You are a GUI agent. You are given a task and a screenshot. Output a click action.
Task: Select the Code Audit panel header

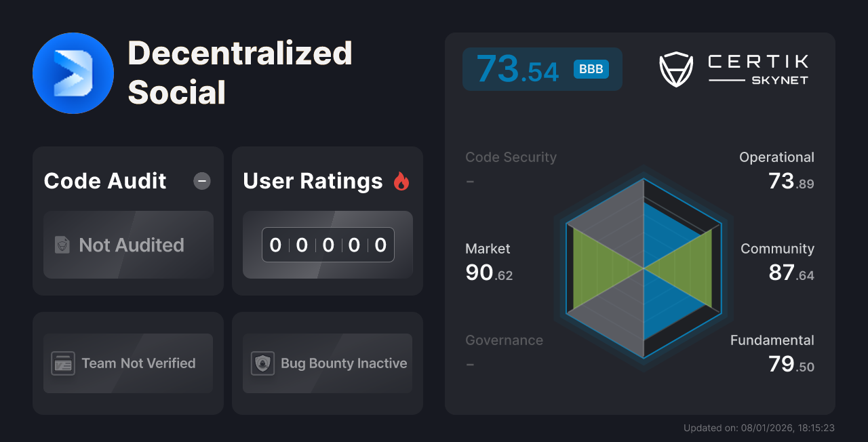coord(104,180)
